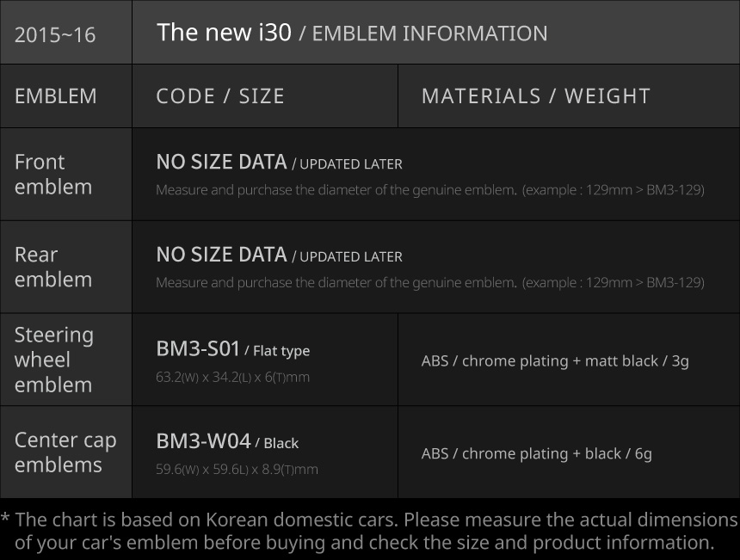Click the matt black / 3g materials cell
The image size is (740, 560).
[555, 360]
